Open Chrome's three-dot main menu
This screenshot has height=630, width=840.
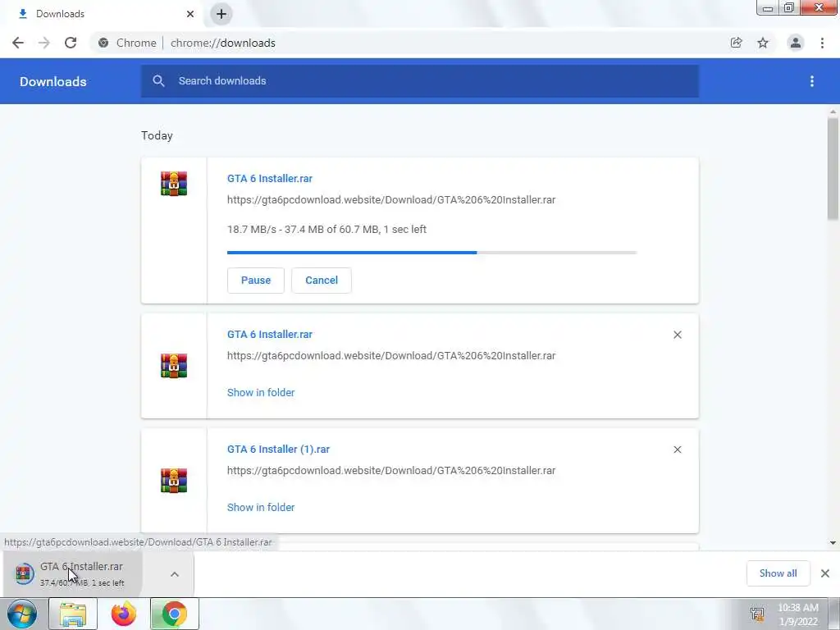click(x=822, y=43)
